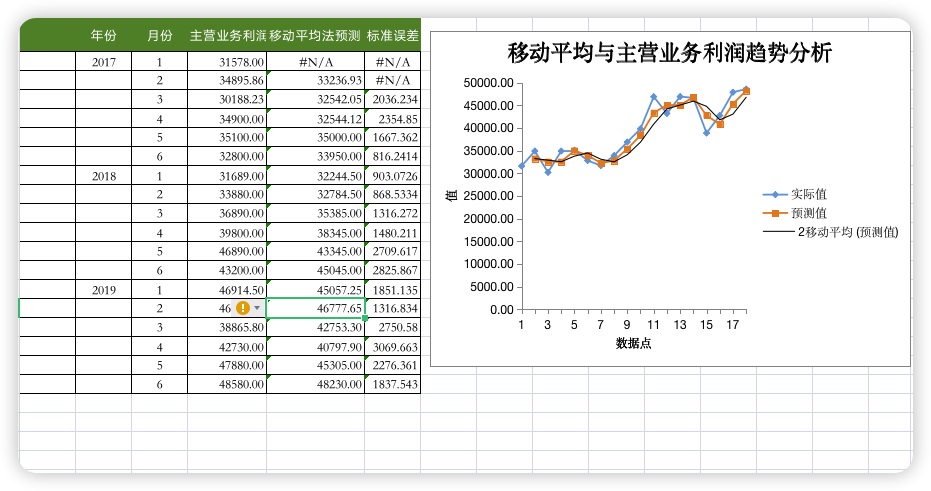The width and height of the screenshot is (931, 491).
Task: Select cell with value 36890.00
Action: pyautogui.click(x=227, y=213)
